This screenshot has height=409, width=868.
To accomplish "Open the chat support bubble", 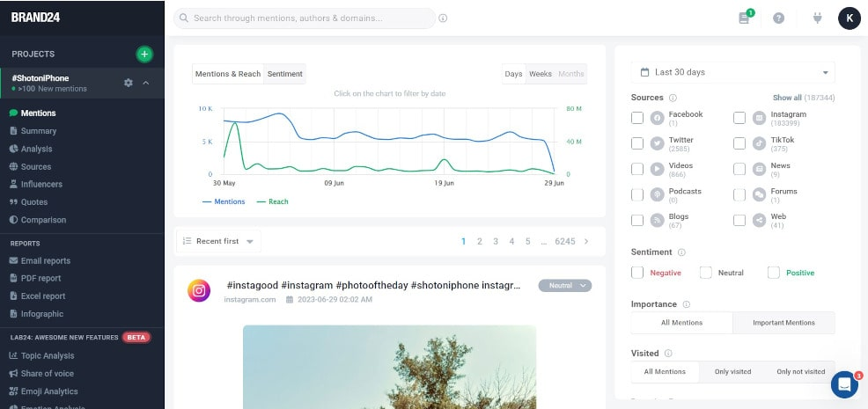I will click(x=845, y=384).
